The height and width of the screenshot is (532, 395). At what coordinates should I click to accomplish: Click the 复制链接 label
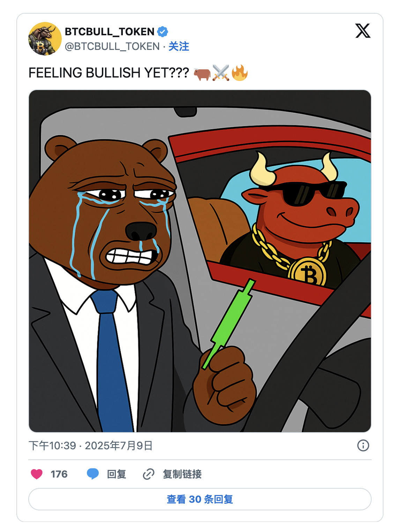point(182,474)
